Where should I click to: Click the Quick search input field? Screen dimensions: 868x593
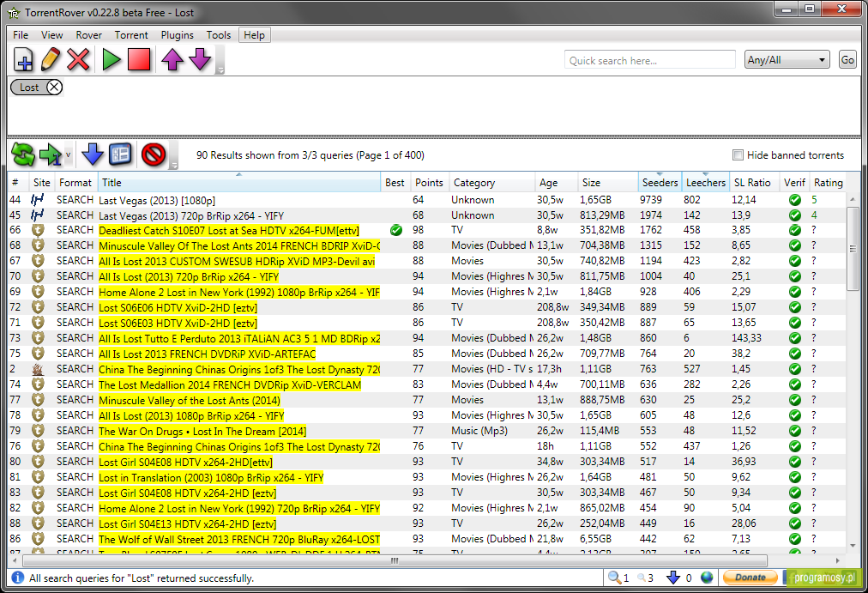click(x=650, y=60)
